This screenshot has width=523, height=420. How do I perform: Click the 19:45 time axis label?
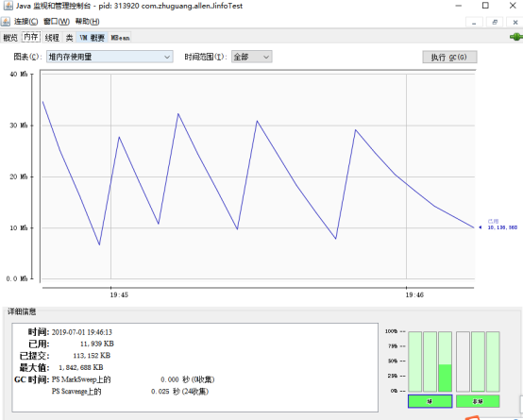(x=119, y=294)
